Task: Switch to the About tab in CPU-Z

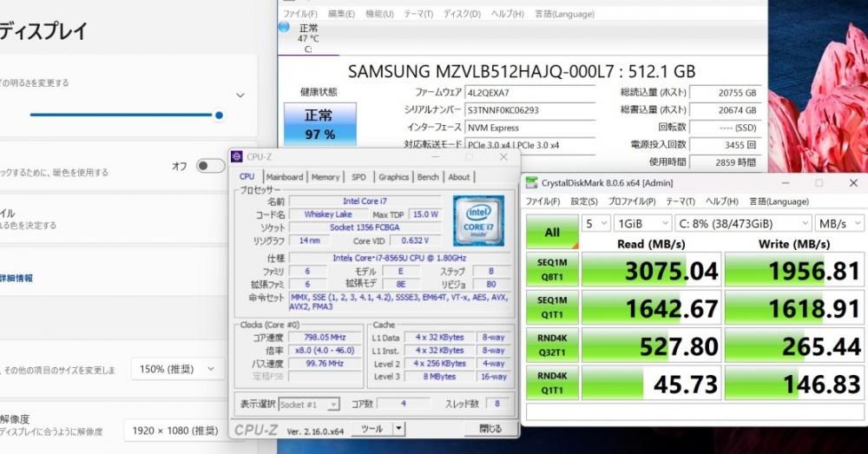Action: coord(459,177)
